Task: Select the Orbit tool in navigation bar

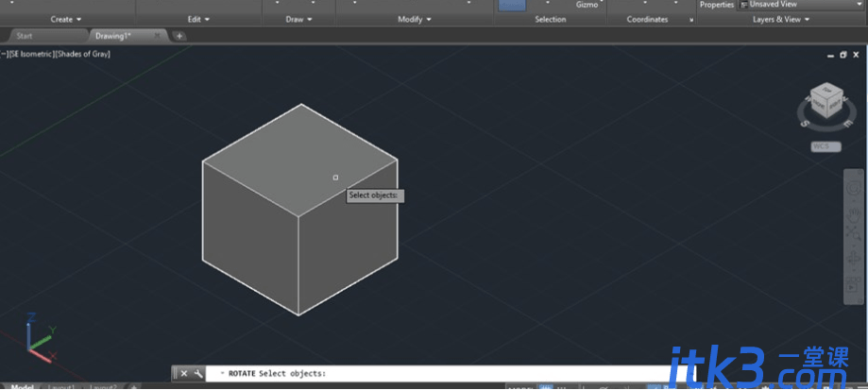Action: [x=853, y=260]
